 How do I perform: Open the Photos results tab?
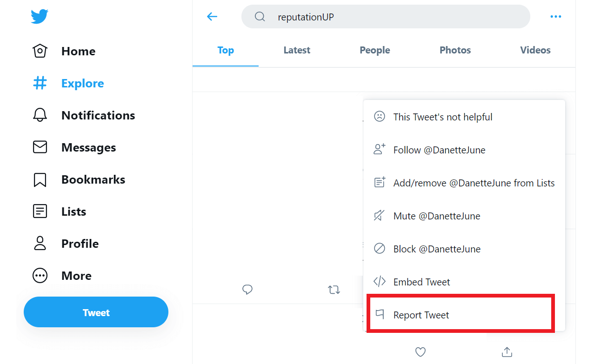pos(454,50)
